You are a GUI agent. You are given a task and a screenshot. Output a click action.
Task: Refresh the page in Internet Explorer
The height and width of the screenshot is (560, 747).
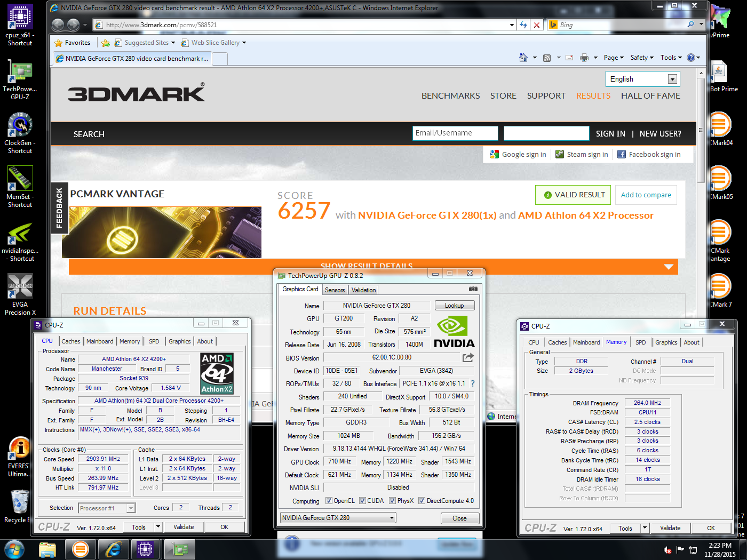pos(523,25)
